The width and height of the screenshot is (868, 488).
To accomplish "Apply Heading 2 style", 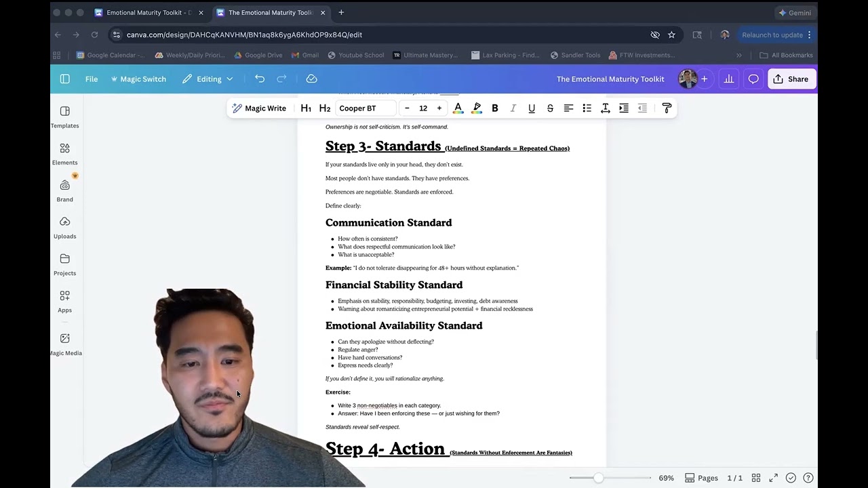I will pyautogui.click(x=325, y=108).
